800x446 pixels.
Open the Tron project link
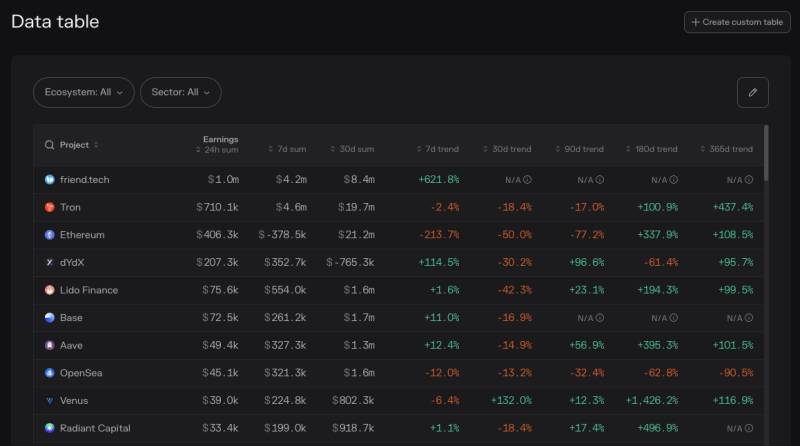[x=70, y=207]
